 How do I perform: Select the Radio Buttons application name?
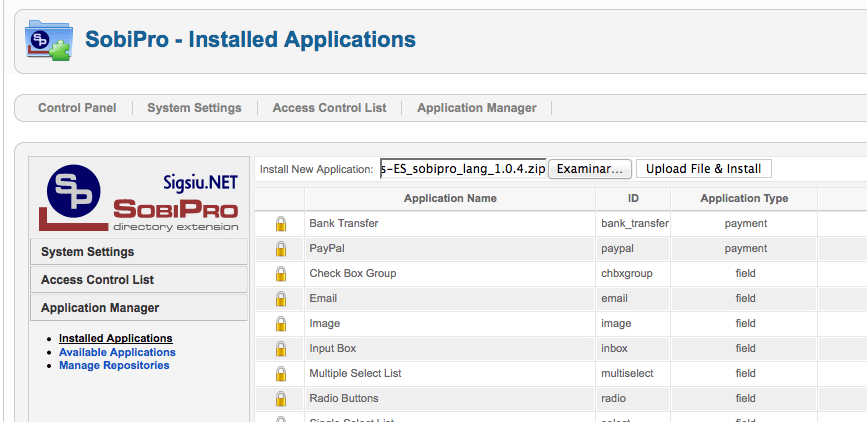[344, 398]
